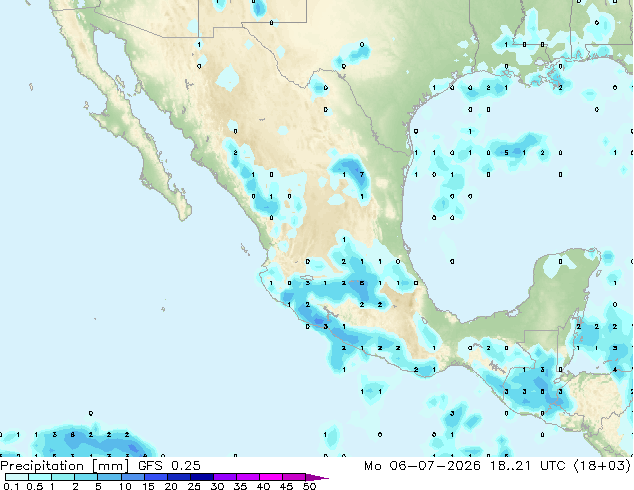Click the 20–25 mm legend color box

[x=178, y=477]
